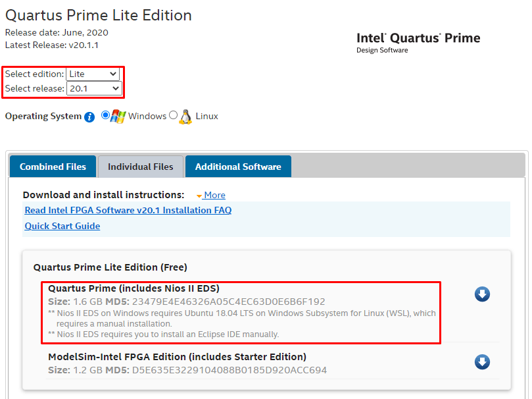Select the Windows radio button
The width and height of the screenshot is (532, 399).
tap(105, 115)
